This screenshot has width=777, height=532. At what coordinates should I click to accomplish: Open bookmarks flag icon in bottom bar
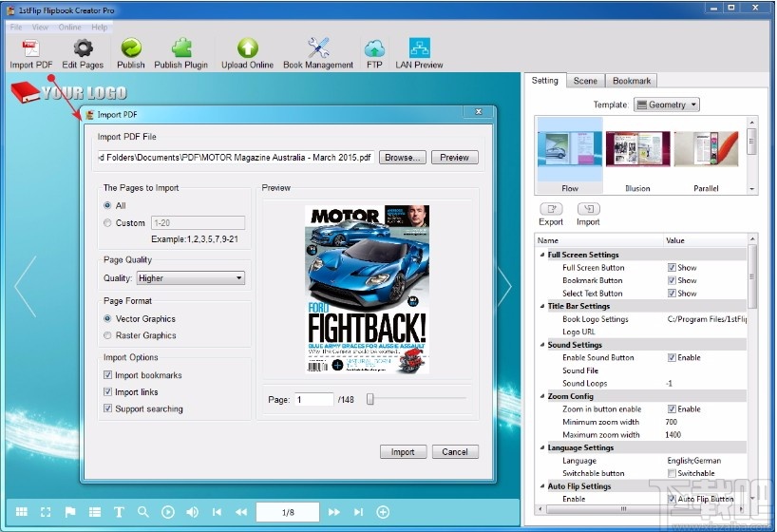click(70, 512)
